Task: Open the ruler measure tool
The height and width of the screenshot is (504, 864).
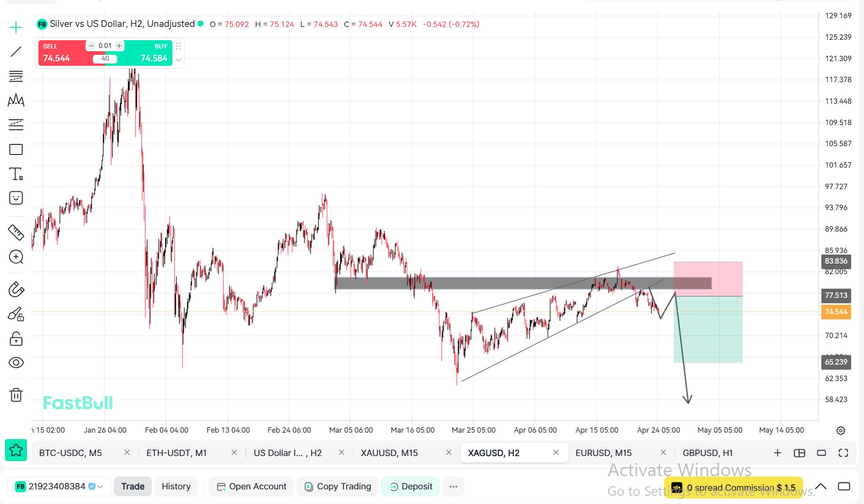Action: coord(16,233)
